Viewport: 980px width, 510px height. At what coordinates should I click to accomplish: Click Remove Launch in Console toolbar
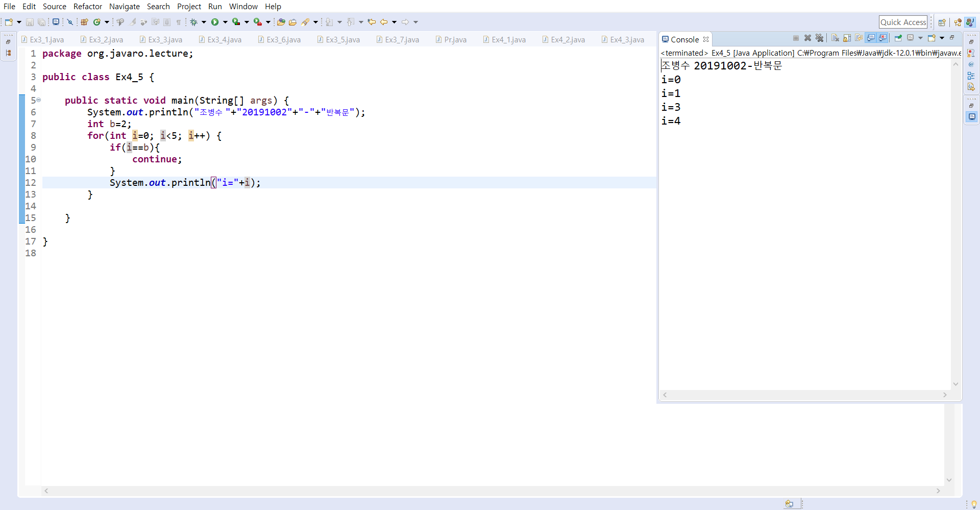point(807,38)
